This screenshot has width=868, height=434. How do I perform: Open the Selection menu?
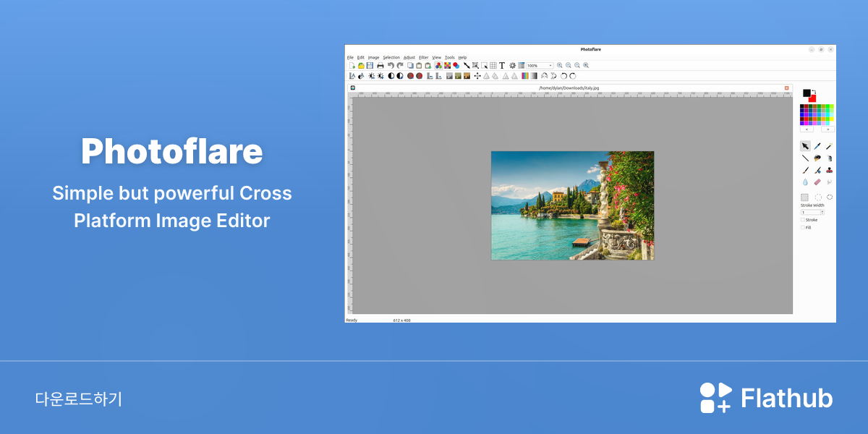[391, 57]
